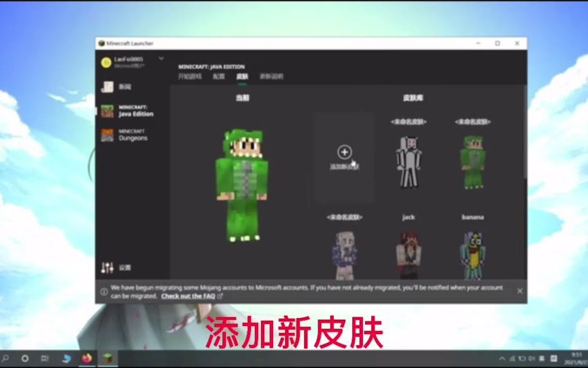Select the Skins (皮肤) tab
This screenshot has height=368, width=588.
pyautogui.click(x=242, y=76)
